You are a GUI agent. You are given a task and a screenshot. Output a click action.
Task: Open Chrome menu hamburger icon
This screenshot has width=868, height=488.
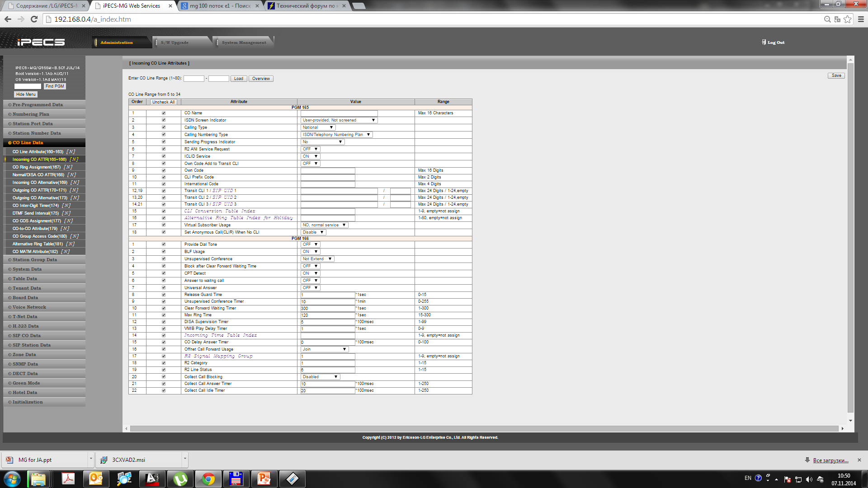(x=861, y=19)
